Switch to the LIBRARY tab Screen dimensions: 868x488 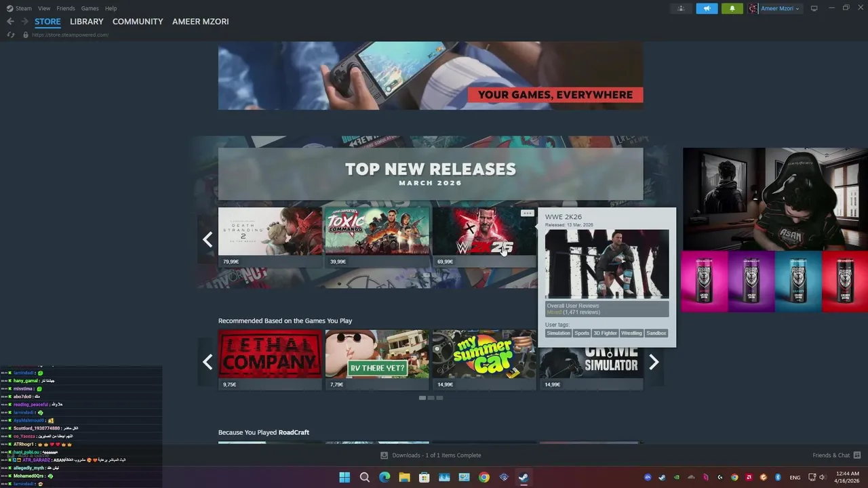click(x=87, y=22)
